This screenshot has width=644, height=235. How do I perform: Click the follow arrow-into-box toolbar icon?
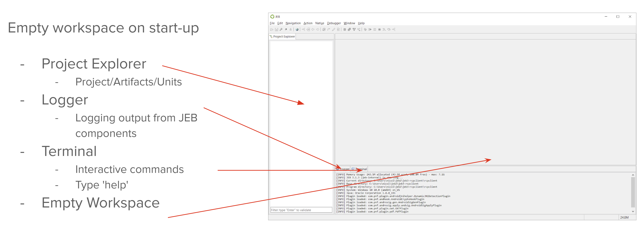pos(308,29)
